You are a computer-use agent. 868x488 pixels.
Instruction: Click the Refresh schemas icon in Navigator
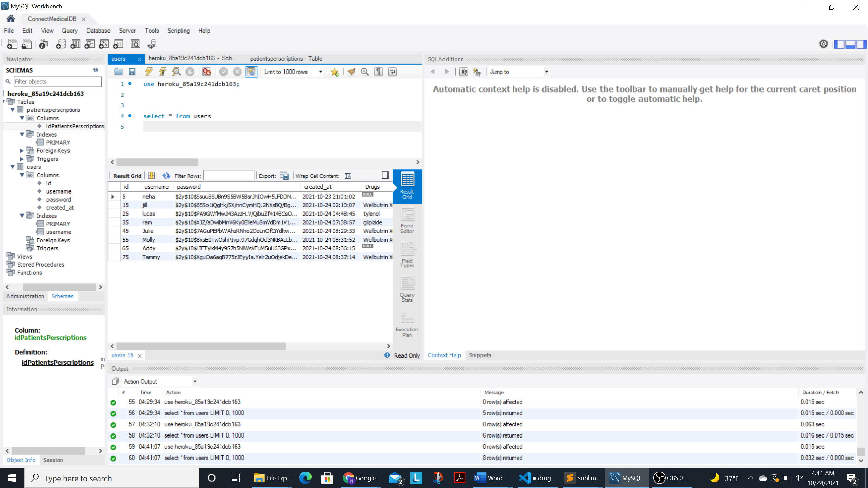pos(96,70)
